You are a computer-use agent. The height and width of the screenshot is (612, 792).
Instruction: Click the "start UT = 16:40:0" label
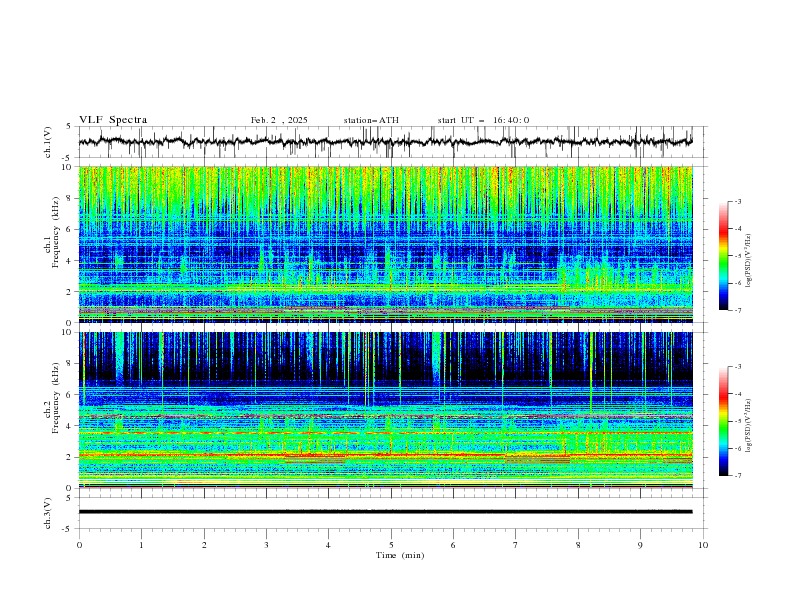pyautogui.click(x=483, y=120)
